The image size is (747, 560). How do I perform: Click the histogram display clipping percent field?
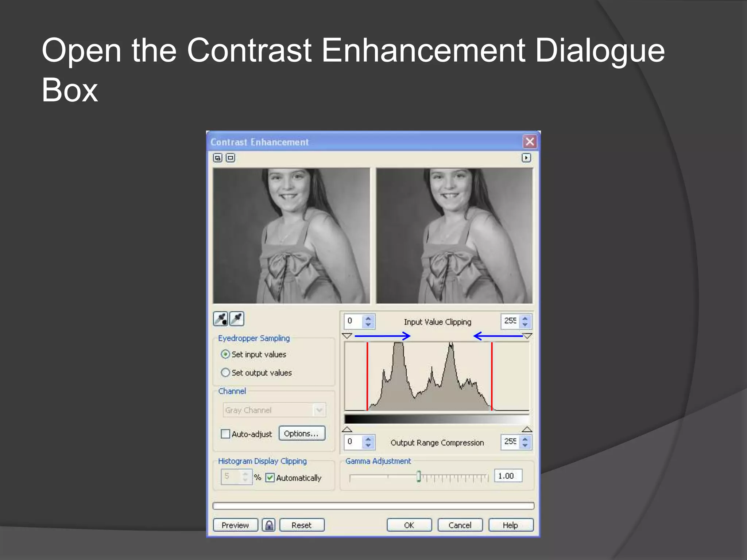231,477
